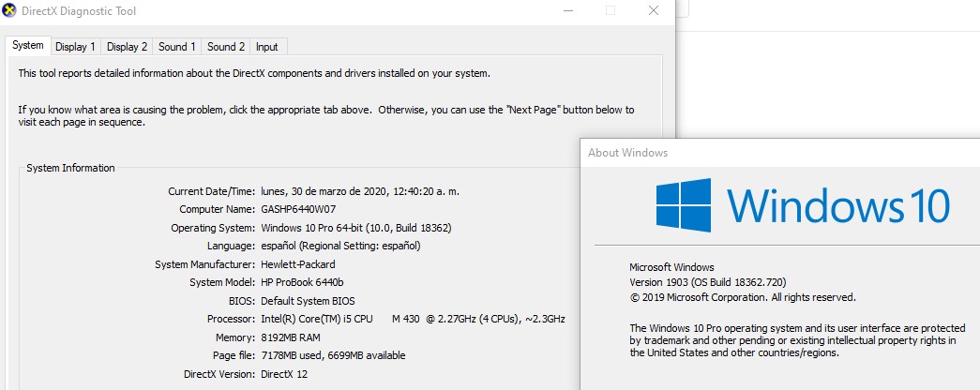
Task: Open the Input tab
Action: pos(267,46)
